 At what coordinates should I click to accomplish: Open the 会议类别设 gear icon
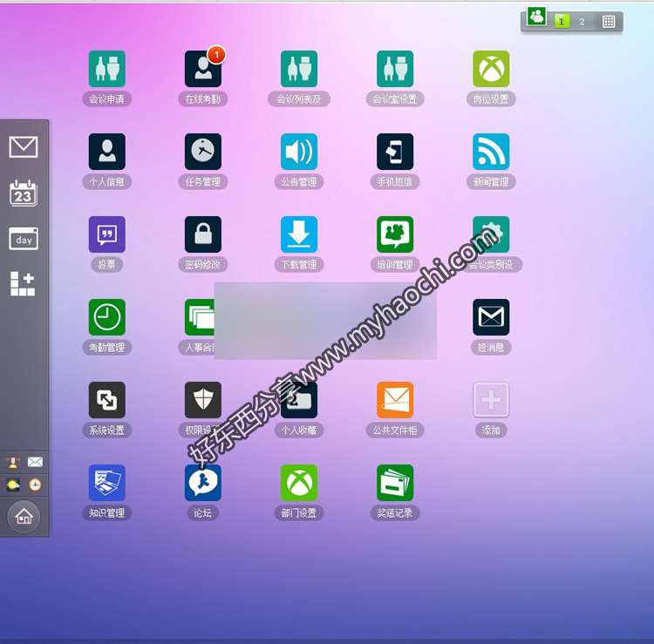tap(491, 234)
